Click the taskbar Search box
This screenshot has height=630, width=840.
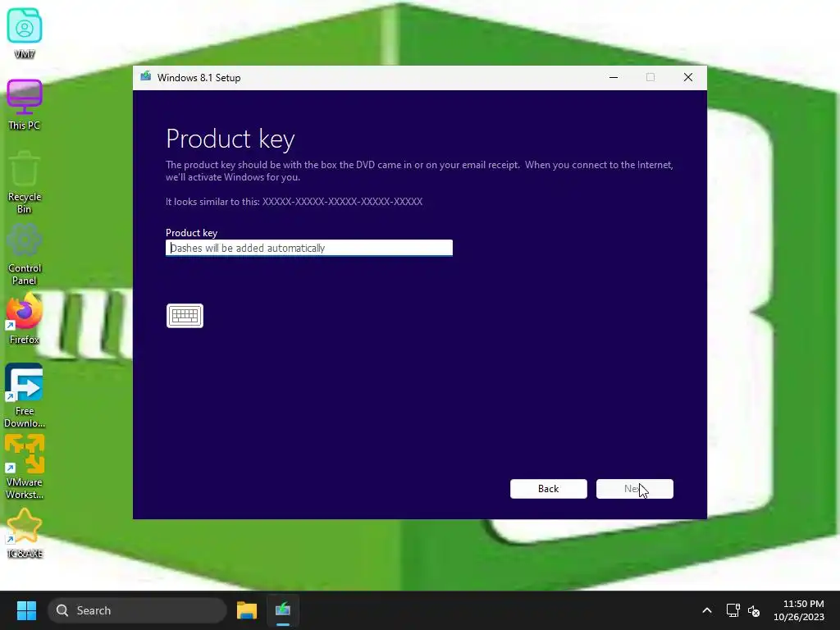point(138,610)
